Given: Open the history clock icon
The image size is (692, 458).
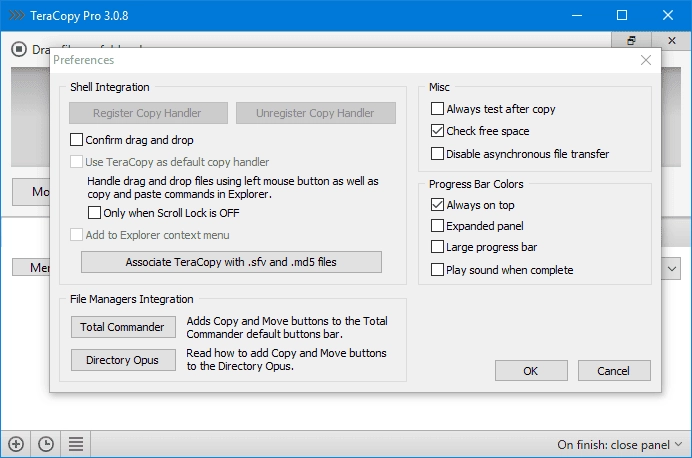Looking at the screenshot, I should 46,444.
